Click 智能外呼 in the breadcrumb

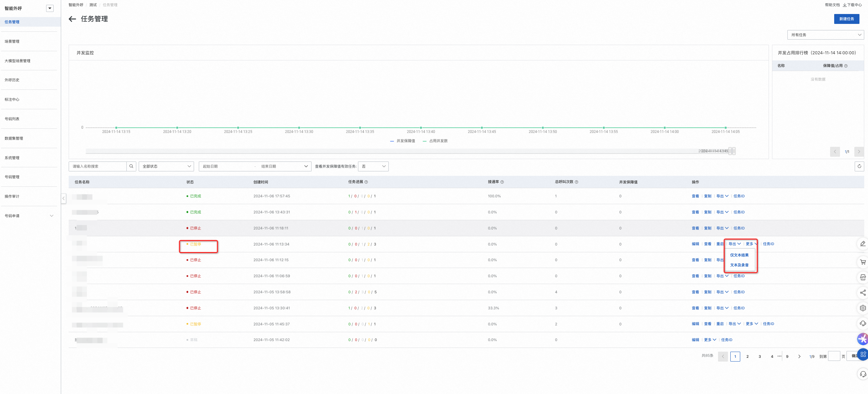(x=76, y=5)
